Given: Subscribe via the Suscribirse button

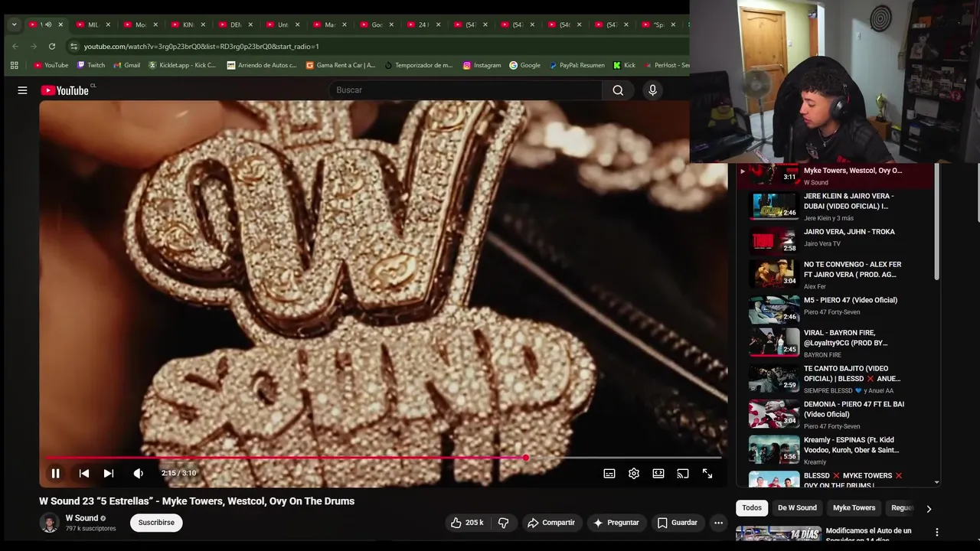Looking at the screenshot, I should click(x=156, y=523).
